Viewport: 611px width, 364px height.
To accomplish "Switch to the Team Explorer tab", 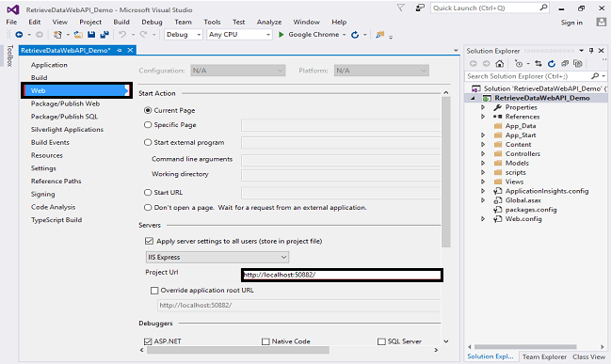I will point(544,356).
